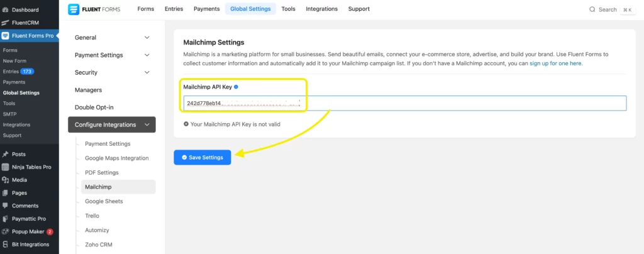Expand the General settings section
This screenshot has width=644, height=254.
tap(112, 37)
